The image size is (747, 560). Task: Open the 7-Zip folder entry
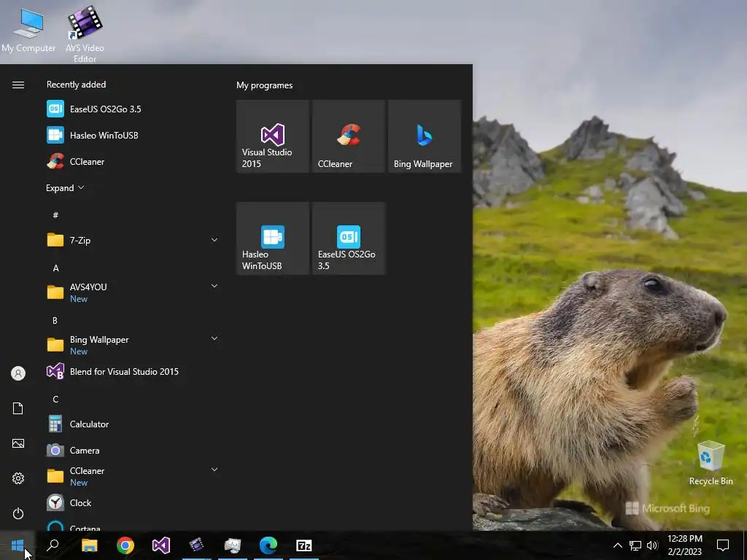[x=131, y=240]
